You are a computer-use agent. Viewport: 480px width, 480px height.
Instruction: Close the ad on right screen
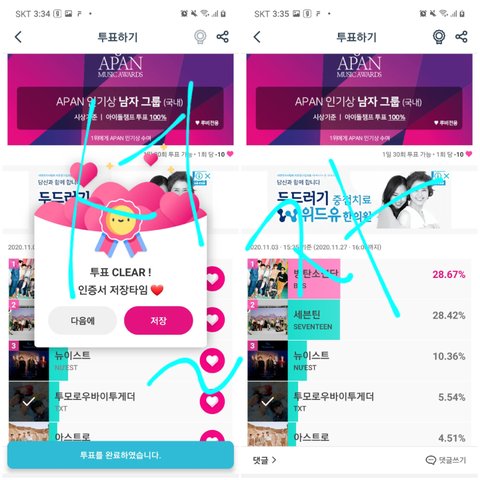coord(447,175)
